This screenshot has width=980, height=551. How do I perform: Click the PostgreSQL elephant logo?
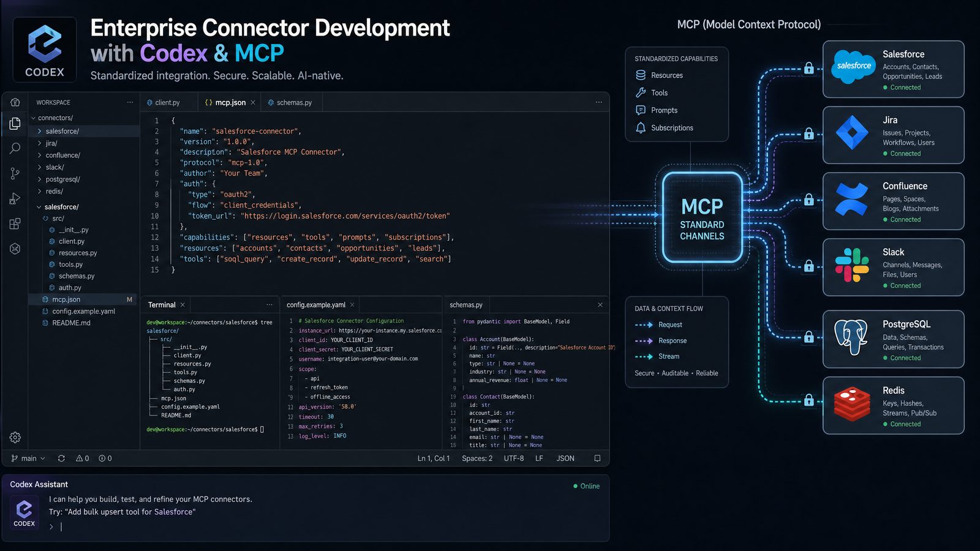851,337
